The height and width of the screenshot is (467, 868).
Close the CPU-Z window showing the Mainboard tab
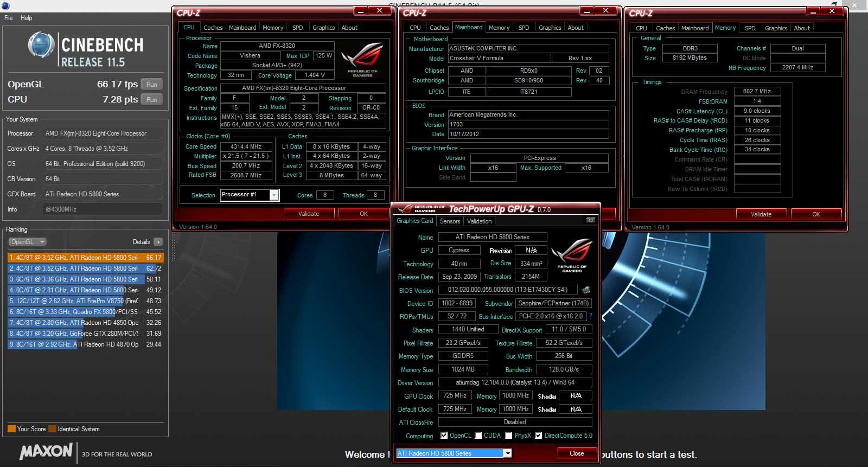[605, 10]
